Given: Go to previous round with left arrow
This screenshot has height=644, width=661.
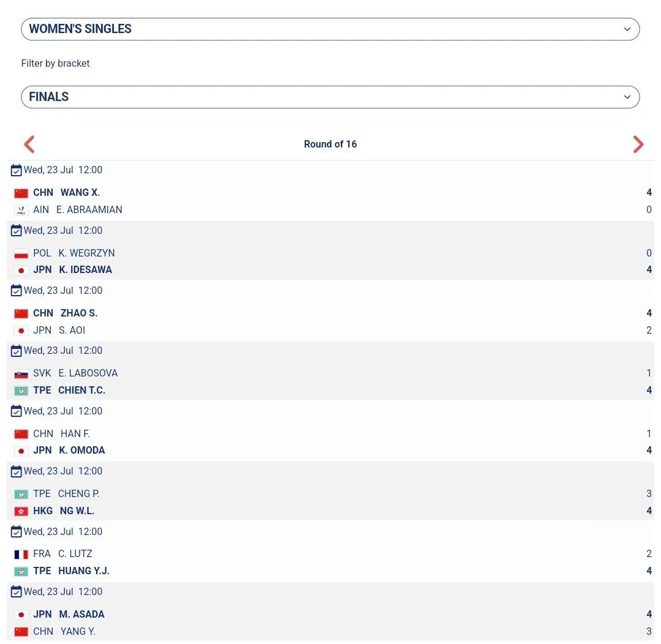Looking at the screenshot, I should click(x=29, y=144).
